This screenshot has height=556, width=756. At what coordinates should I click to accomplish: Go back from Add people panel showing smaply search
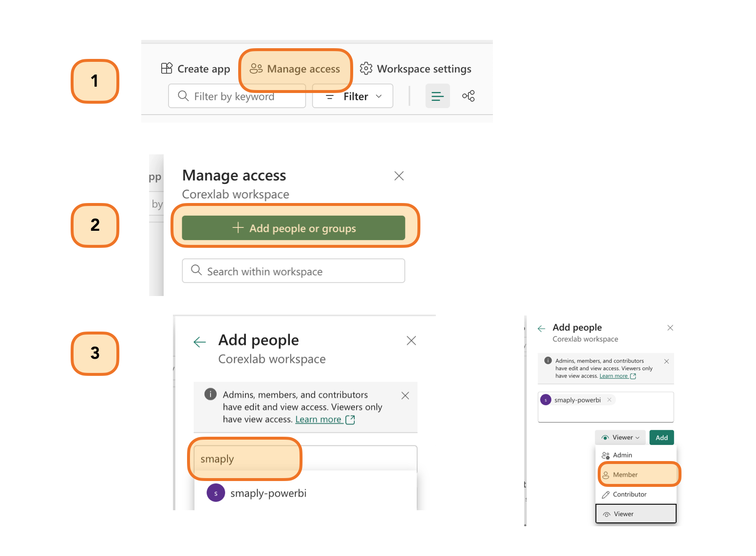point(200,342)
